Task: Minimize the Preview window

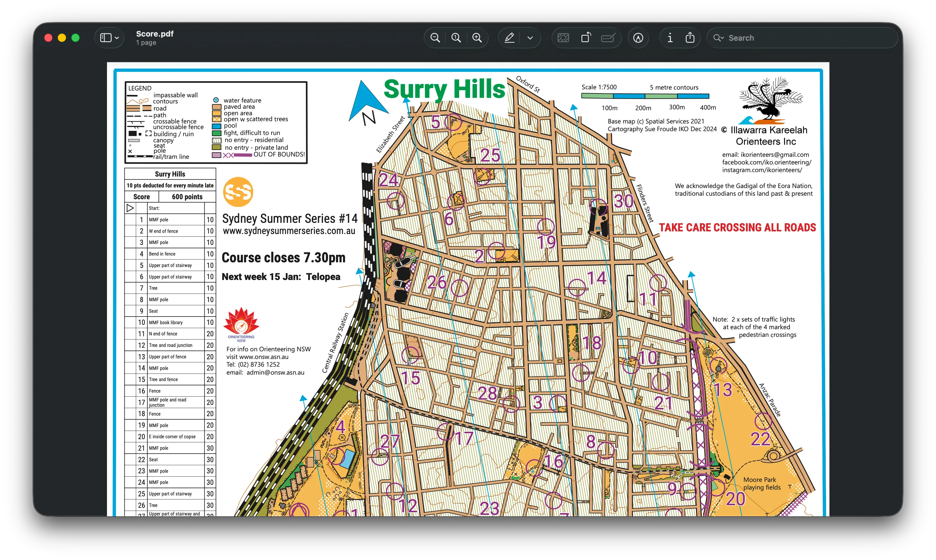Action: [x=62, y=38]
